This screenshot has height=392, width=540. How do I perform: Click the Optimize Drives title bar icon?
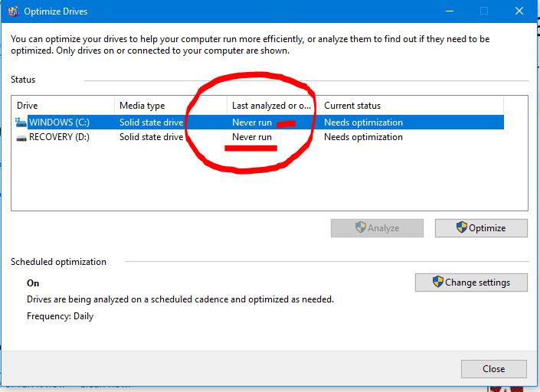[13, 11]
